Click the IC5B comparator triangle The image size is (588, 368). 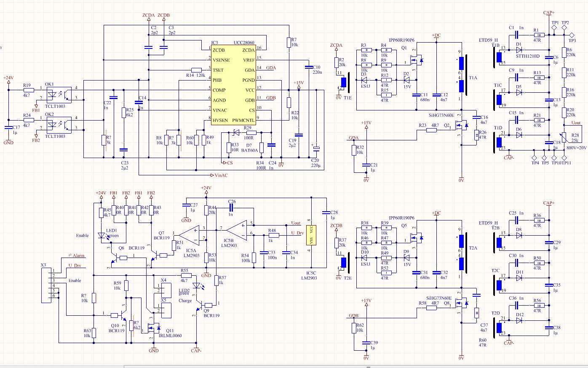coord(236,230)
